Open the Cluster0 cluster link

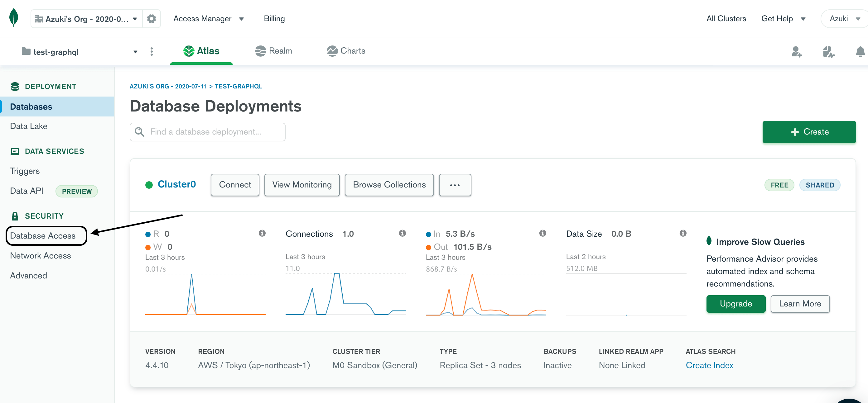(x=176, y=184)
